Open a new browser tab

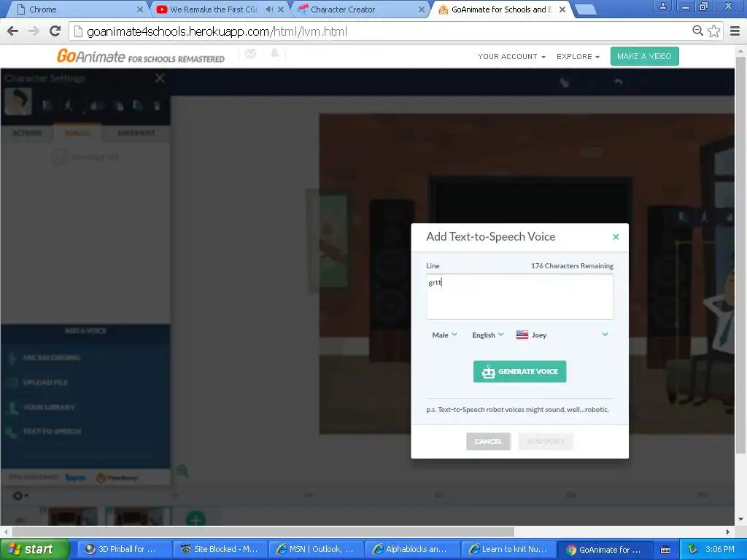pos(586,9)
